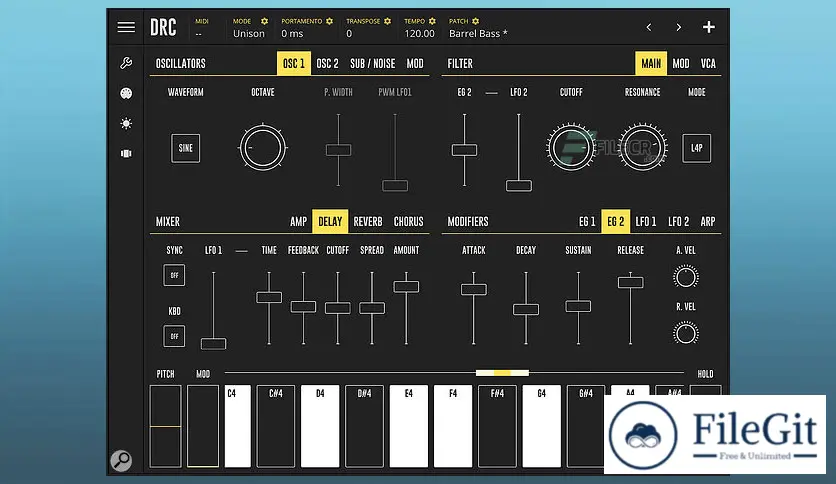Image resolution: width=836 pixels, height=484 pixels.
Task: Open MODE settings gear
Action: coord(264,21)
